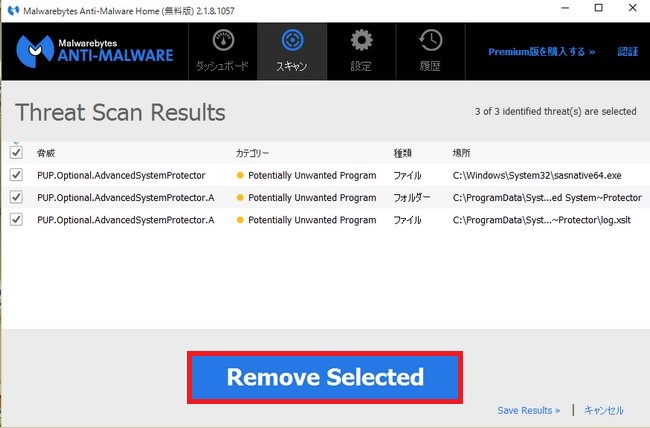Open the Settings gear icon
The height and width of the screenshot is (428, 650).
click(361, 40)
